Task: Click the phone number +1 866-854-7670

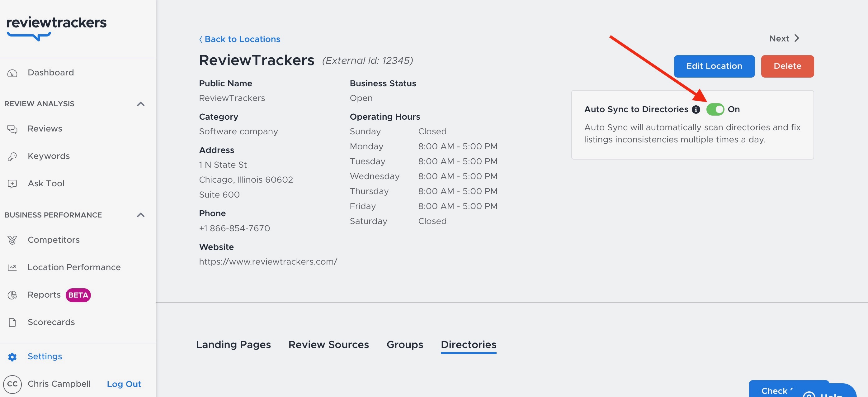Action: [x=234, y=228]
